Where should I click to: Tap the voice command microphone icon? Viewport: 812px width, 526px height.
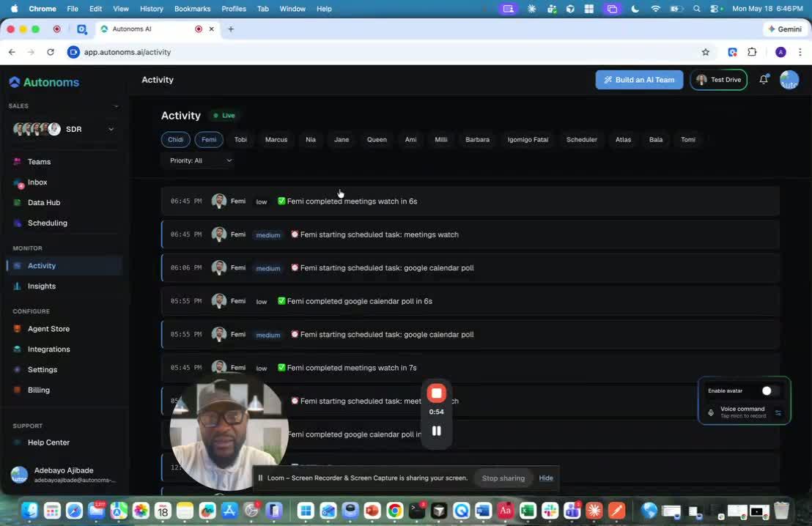(x=711, y=412)
